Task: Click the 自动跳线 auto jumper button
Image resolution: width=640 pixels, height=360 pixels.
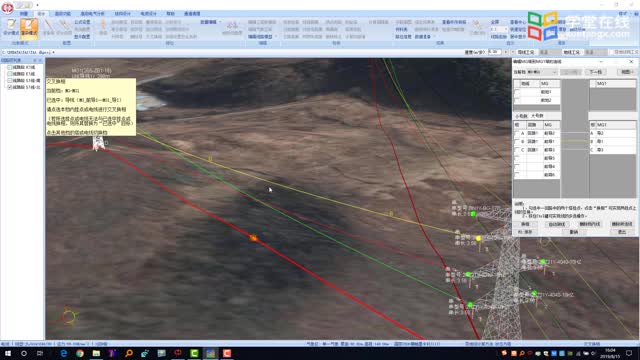Action: (557, 224)
